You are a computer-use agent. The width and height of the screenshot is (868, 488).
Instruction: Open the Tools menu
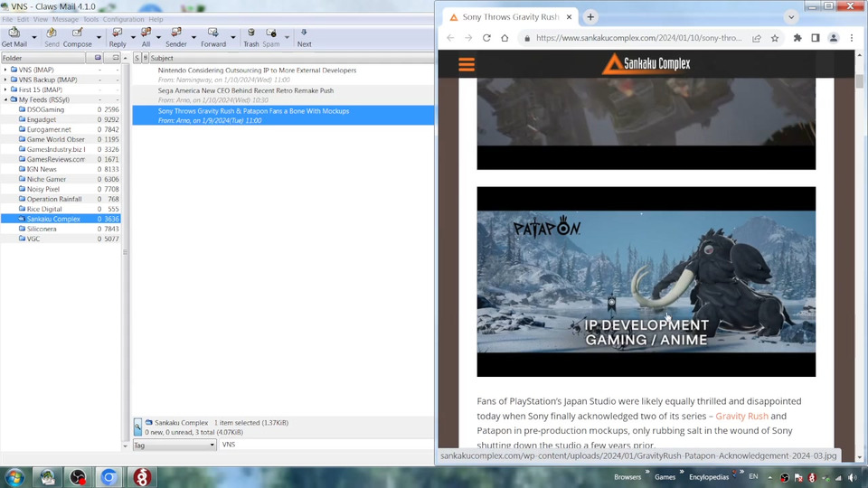(90, 19)
